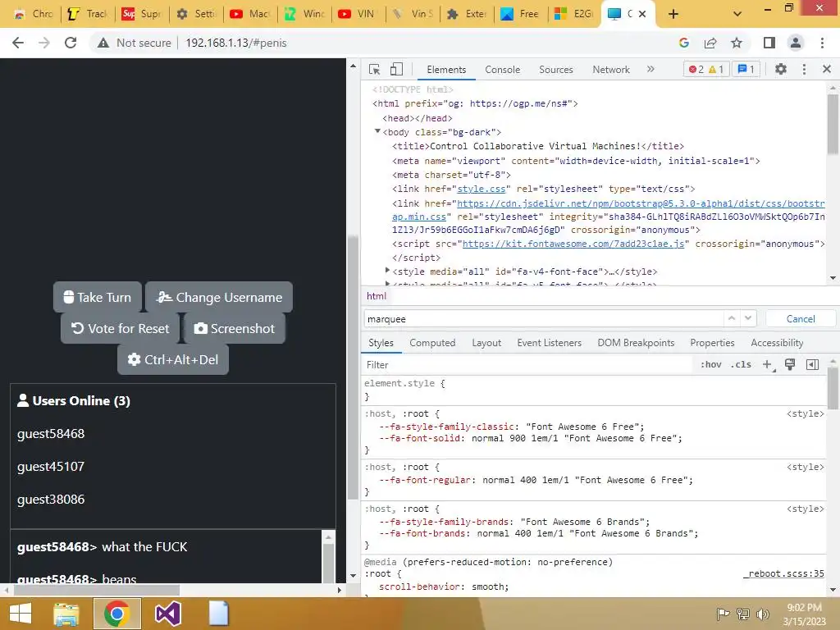Click the Screenshot button

[x=235, y=328]
